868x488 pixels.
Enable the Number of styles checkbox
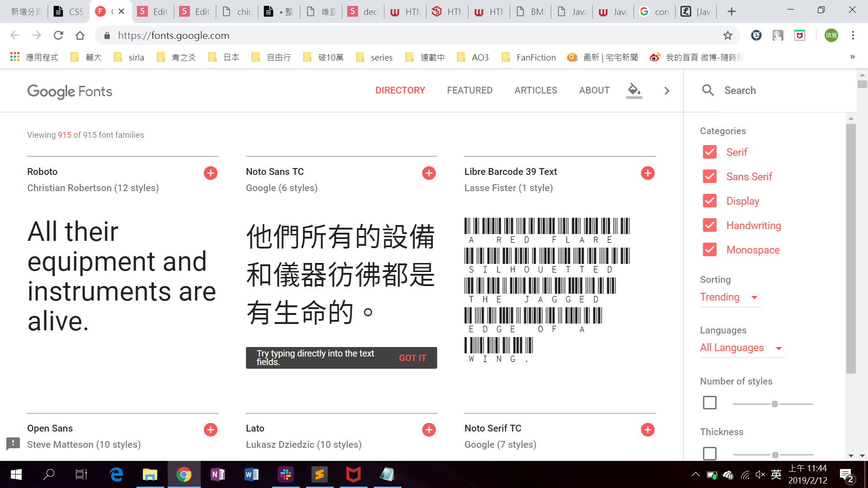pos(710,403)
